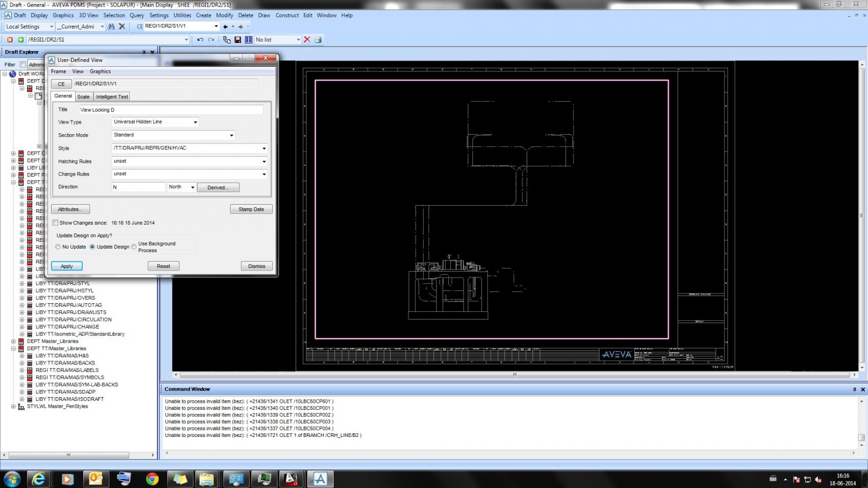Click the green add icon left of /REGI1/DR2/S1

click(21, 40)
